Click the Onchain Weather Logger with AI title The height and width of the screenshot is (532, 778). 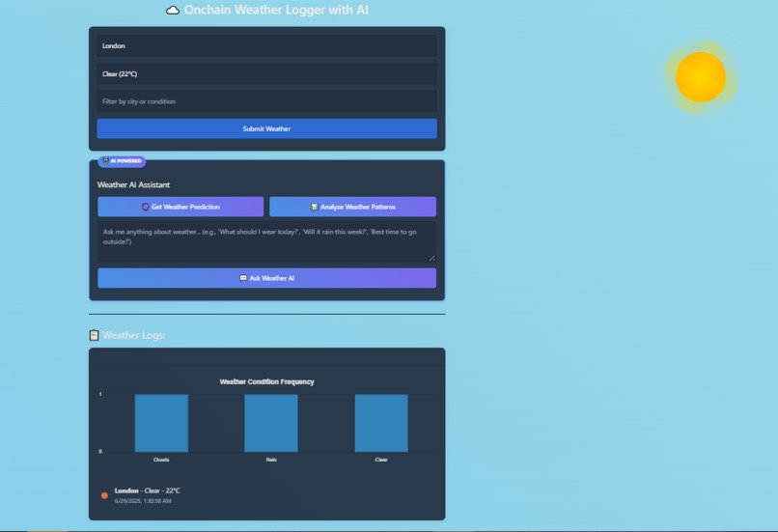[x=276, y=10]
